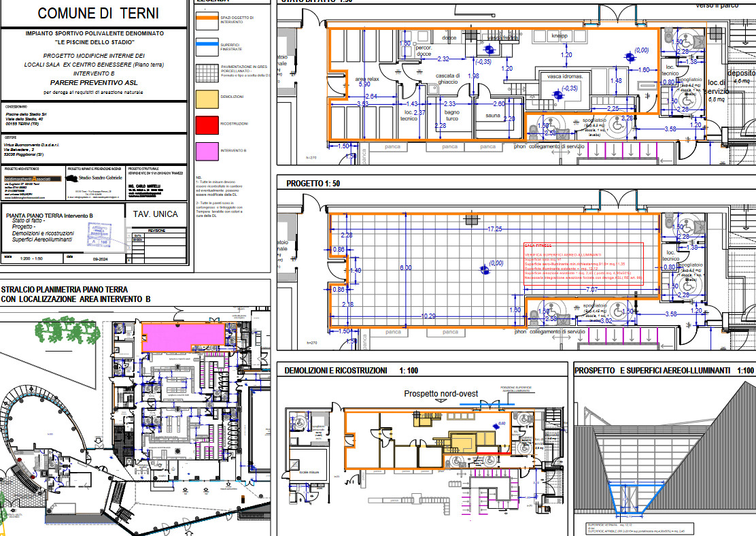Click the '10.29' dimension value
The width and height of the screenshot is (756, 536).
click(x=428, y=316)
